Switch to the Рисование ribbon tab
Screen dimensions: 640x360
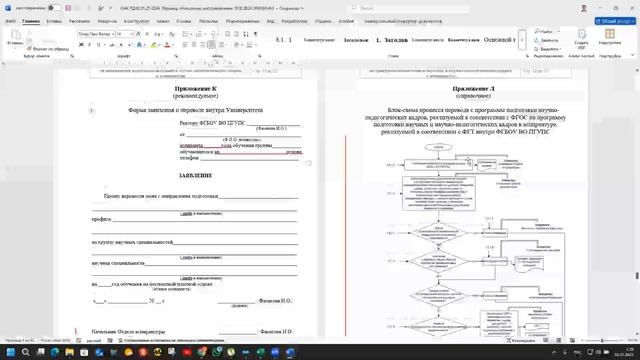79,21
